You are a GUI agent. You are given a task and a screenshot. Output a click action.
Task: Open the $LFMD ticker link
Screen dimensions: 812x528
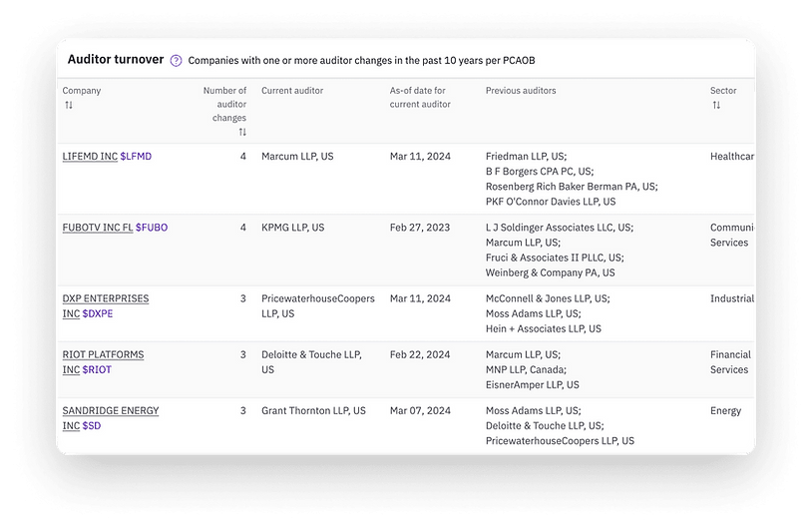click(136, 157)
